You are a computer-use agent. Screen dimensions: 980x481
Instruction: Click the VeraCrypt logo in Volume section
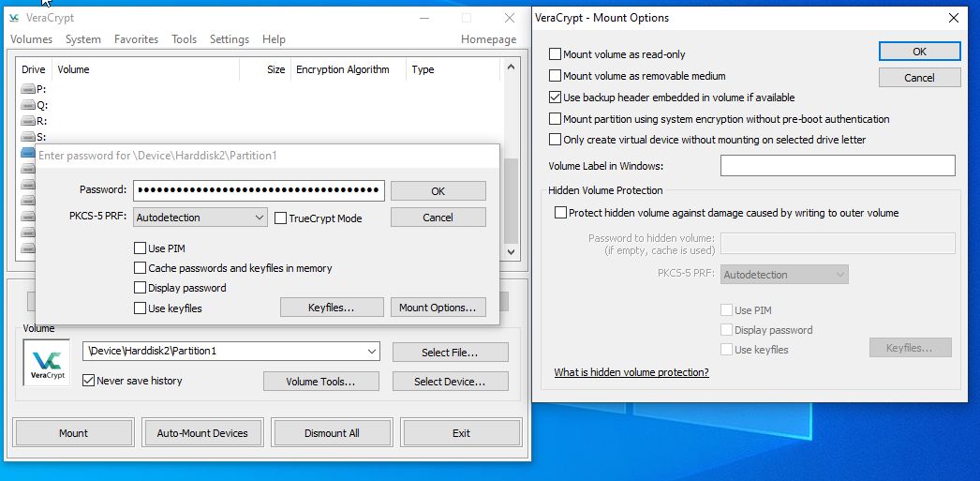[47, 362]
